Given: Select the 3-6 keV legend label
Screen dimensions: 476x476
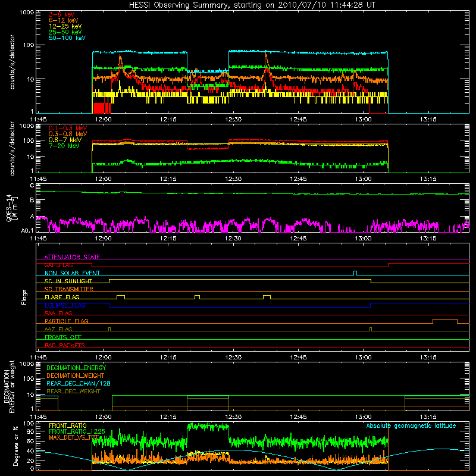Looking at the screenshot, I should (61, 14).
